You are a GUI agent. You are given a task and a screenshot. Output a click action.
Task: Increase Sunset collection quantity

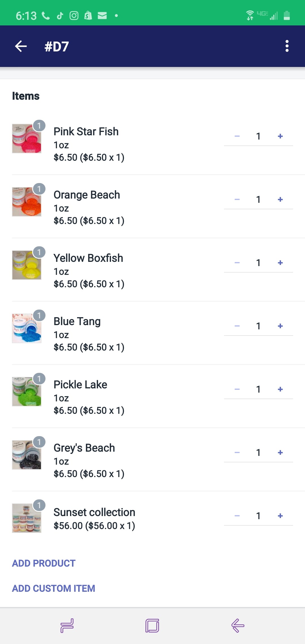[x=280, y=516]
